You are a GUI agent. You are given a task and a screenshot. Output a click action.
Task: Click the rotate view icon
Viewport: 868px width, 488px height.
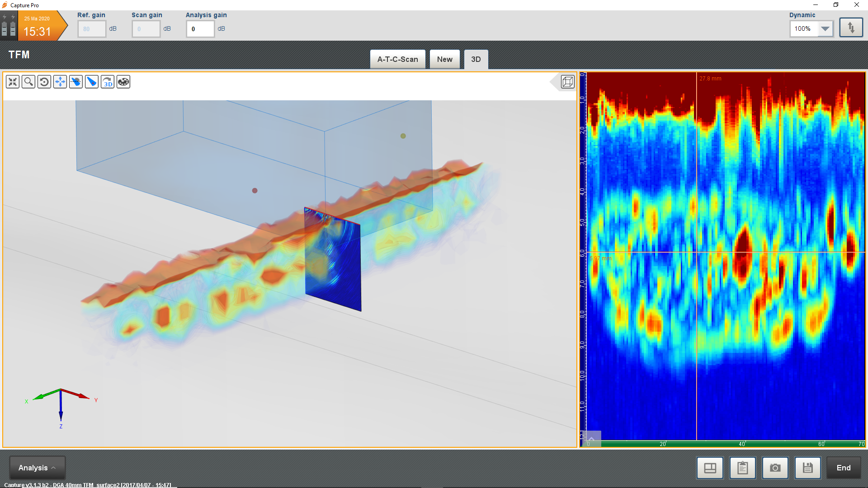(x=44, y=82)
